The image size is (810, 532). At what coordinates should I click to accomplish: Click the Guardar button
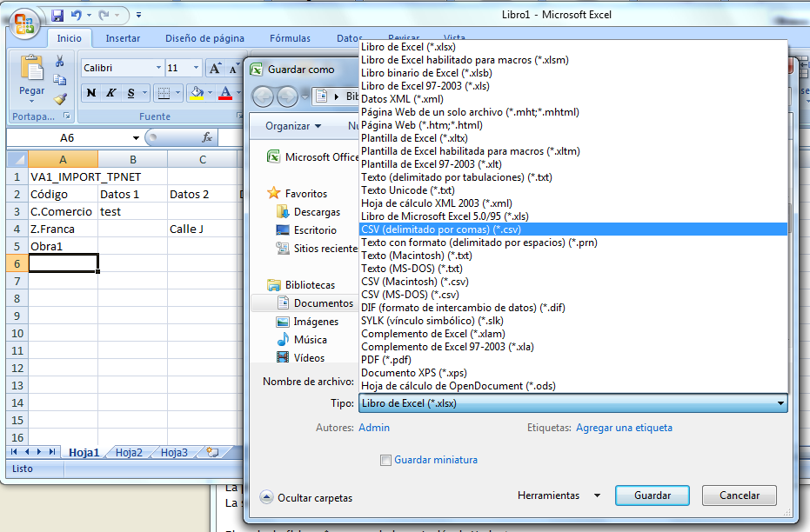652,495
